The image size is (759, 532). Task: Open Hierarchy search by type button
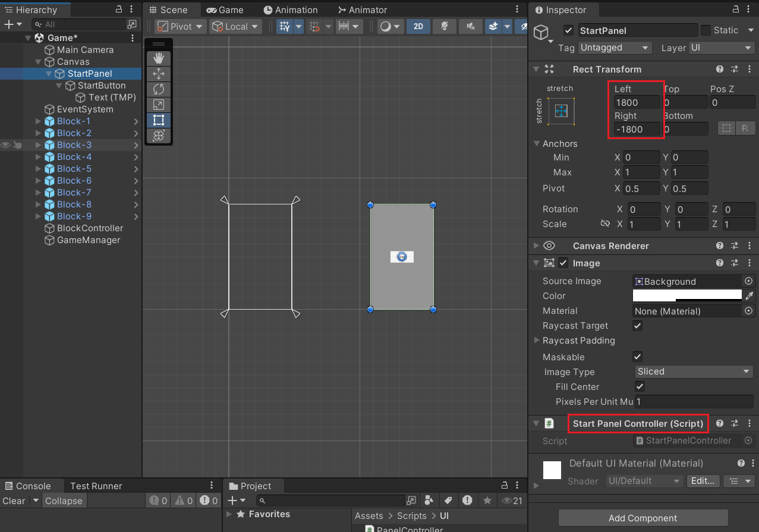[132, 24]
